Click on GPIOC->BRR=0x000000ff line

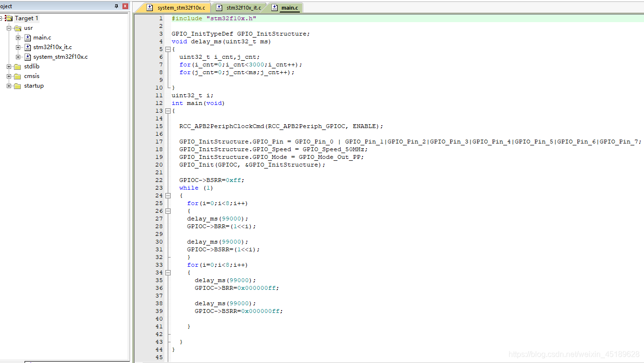coord(237,288)
